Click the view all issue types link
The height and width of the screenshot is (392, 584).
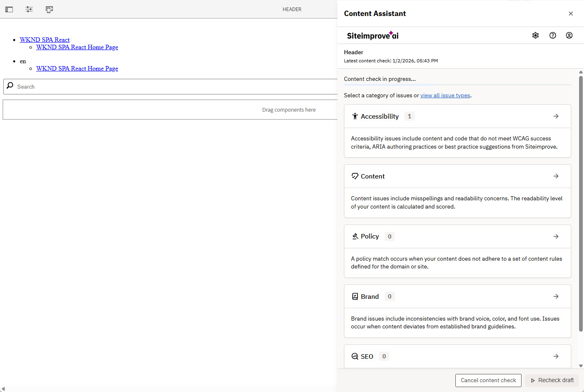445,95
